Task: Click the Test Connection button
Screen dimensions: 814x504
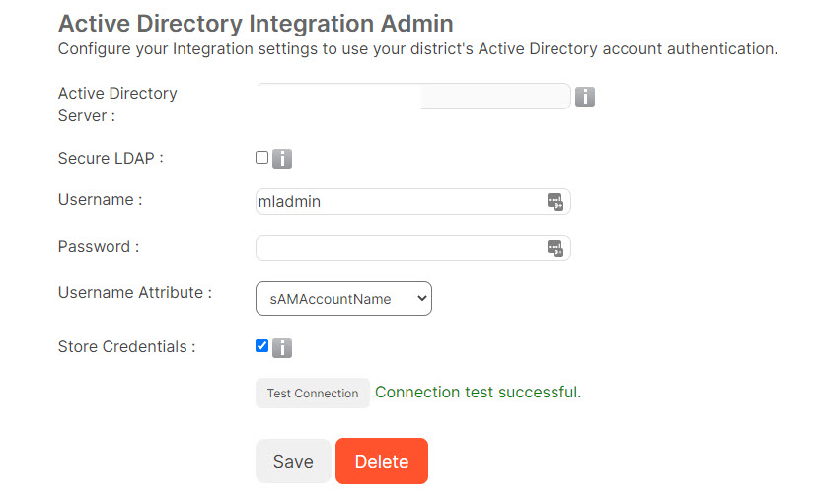Action: click(313, 393)
